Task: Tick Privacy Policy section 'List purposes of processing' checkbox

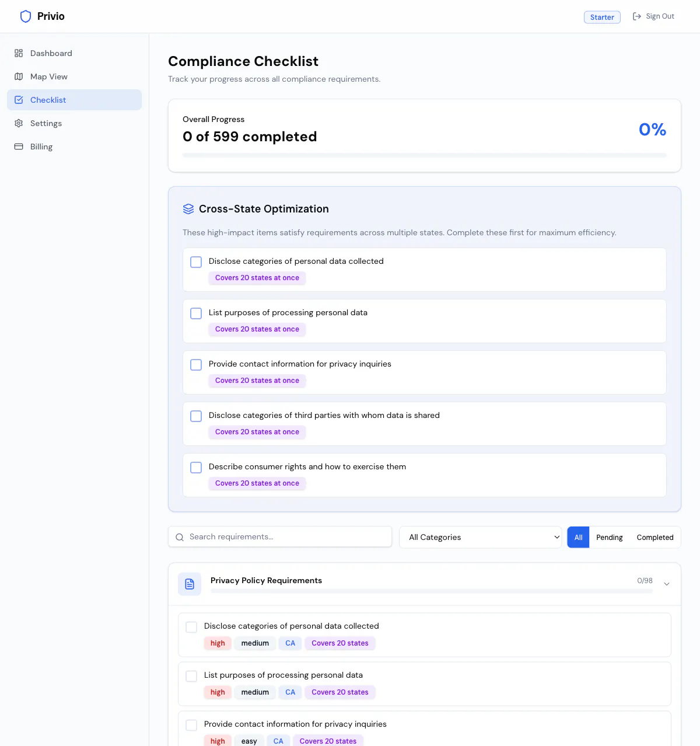Action: pos(191,676)
